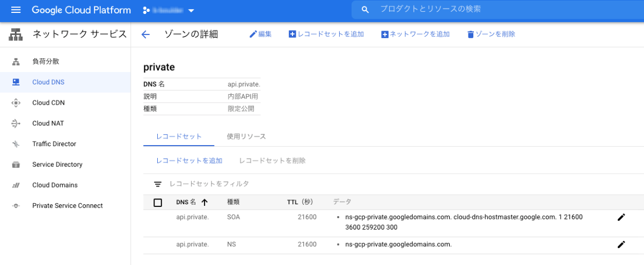644x265 pixels.
Task: Click the filter list icon
Action: pyautogui.click(x=158, y=184)
